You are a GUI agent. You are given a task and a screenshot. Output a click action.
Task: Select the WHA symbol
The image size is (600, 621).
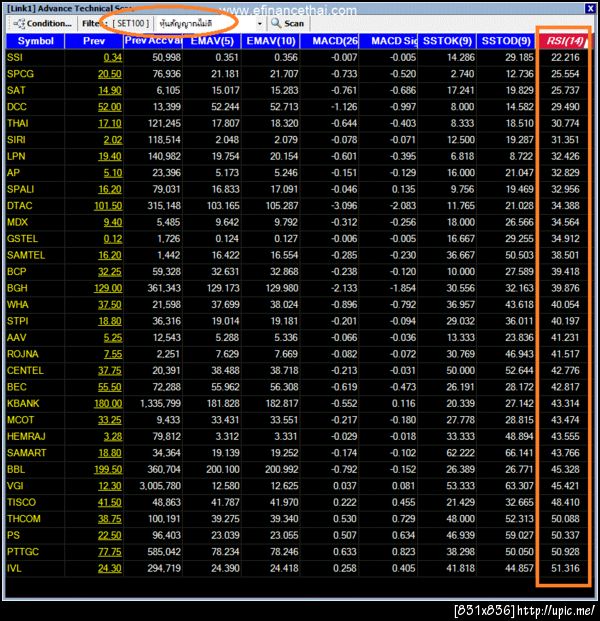[x=18, y=305]
